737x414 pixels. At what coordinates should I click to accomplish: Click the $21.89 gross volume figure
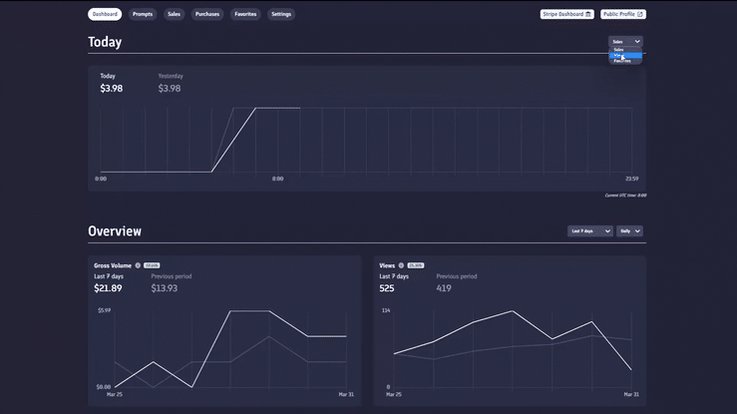coord(108,288)
